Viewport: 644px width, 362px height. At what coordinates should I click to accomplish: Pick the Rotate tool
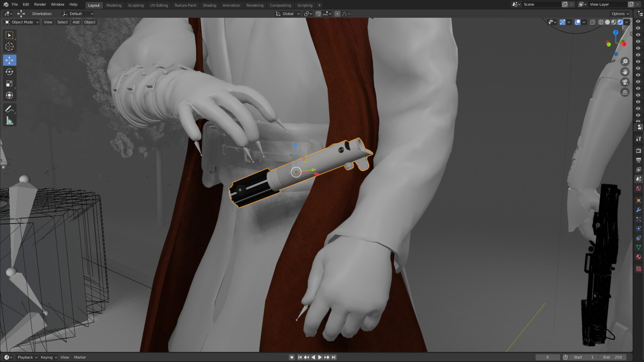pyautogui.click(x=9, y=72)
